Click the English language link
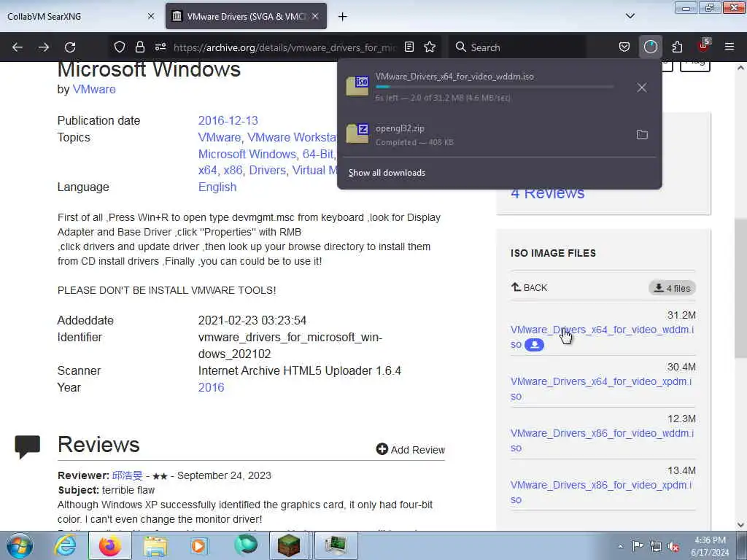Viewport: 747px width, 560px height. (217, 187)
